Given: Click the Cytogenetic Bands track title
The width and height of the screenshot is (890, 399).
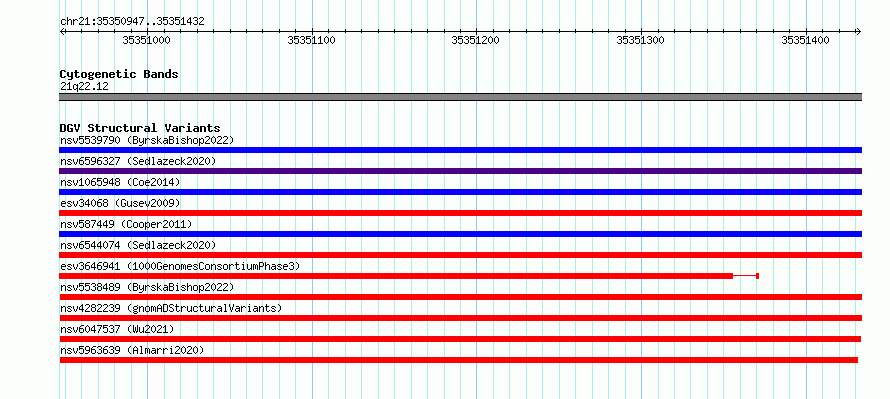Looking at the screenshot, I should pyautogui.click(x=119, y=74).
